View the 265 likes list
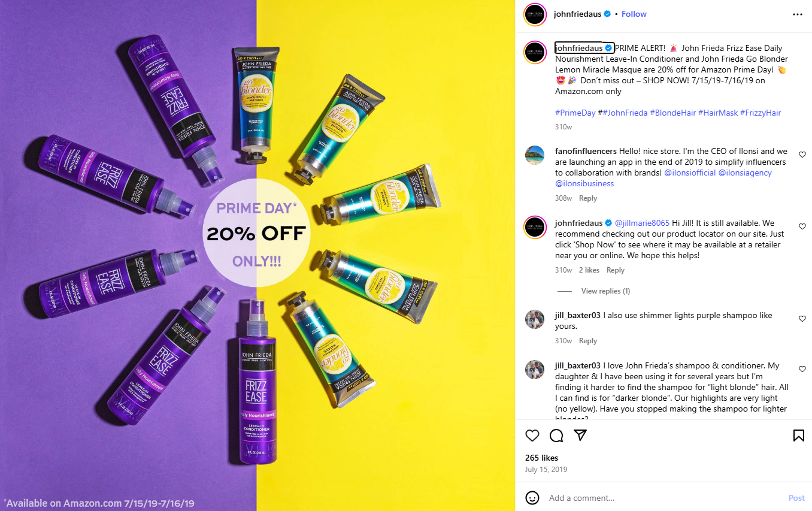 (x=541, y=458)
